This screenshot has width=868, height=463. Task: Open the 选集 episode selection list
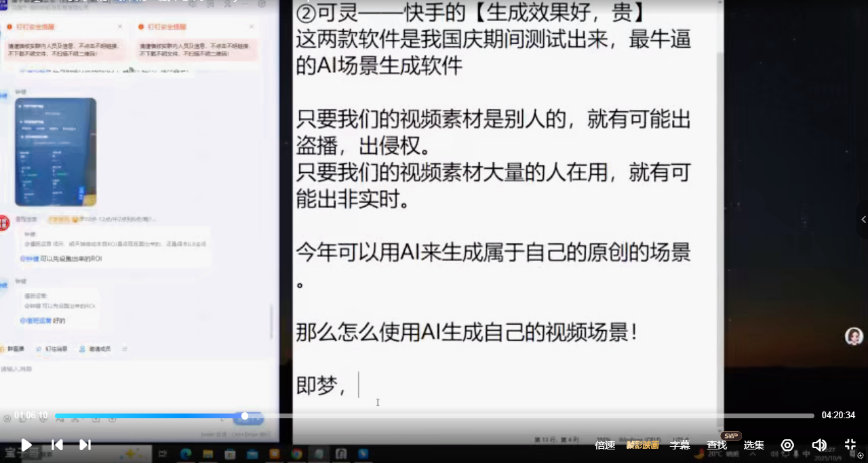click(753, 445)
